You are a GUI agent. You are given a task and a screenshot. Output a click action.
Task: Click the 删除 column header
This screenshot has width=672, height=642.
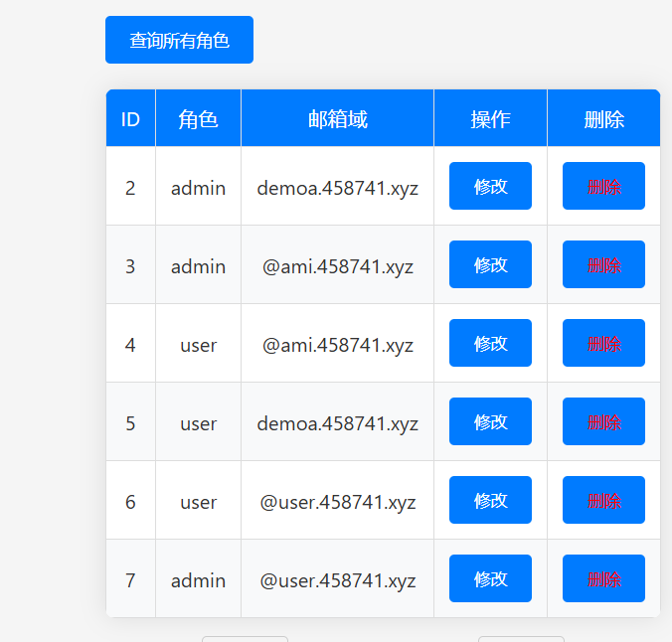click(x=603, y=119)
